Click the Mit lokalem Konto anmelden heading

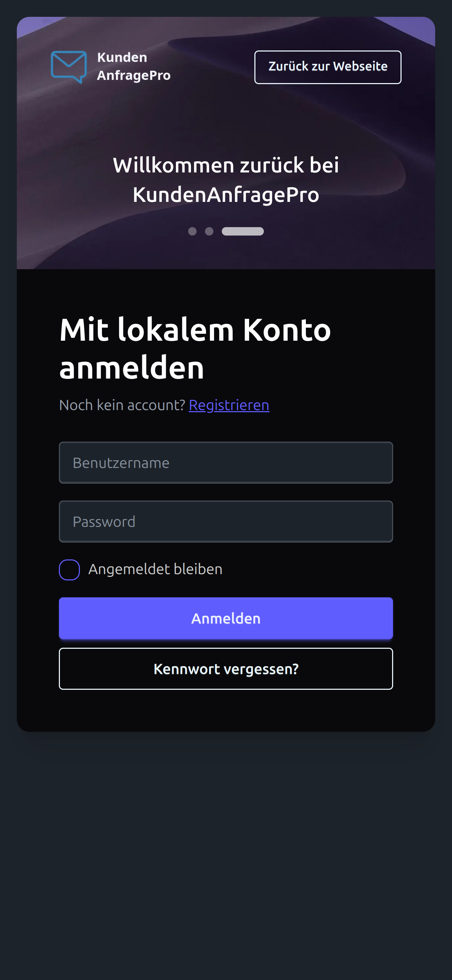[x=195, y=347]
